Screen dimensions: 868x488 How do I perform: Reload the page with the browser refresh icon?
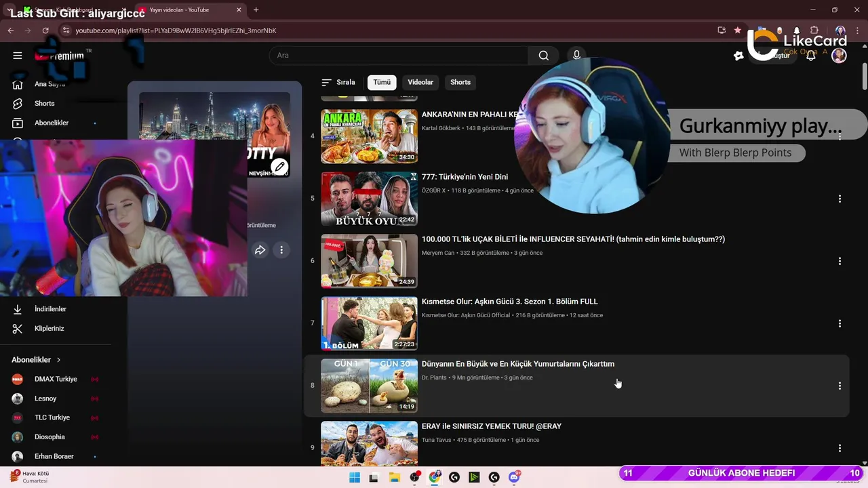pos(45,30)
